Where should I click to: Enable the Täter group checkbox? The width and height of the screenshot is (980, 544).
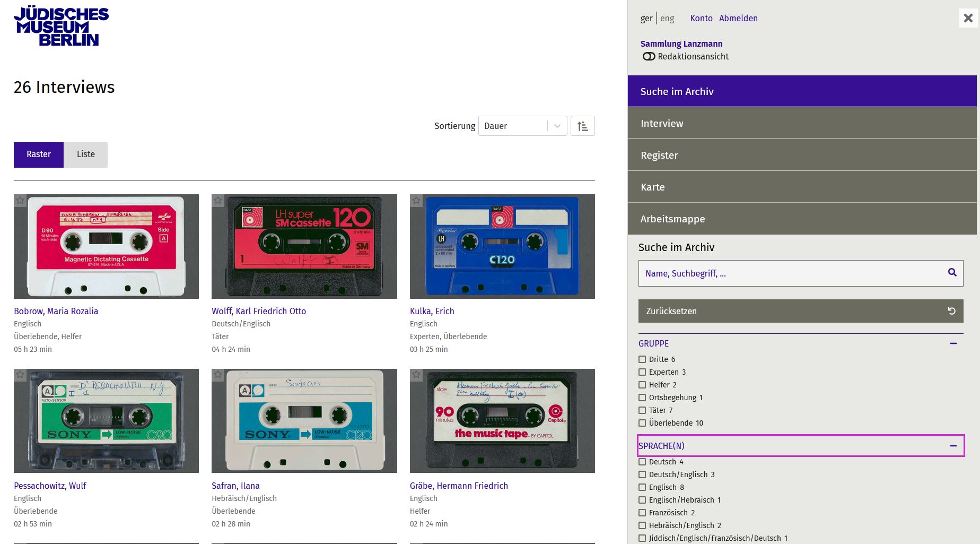642,410
